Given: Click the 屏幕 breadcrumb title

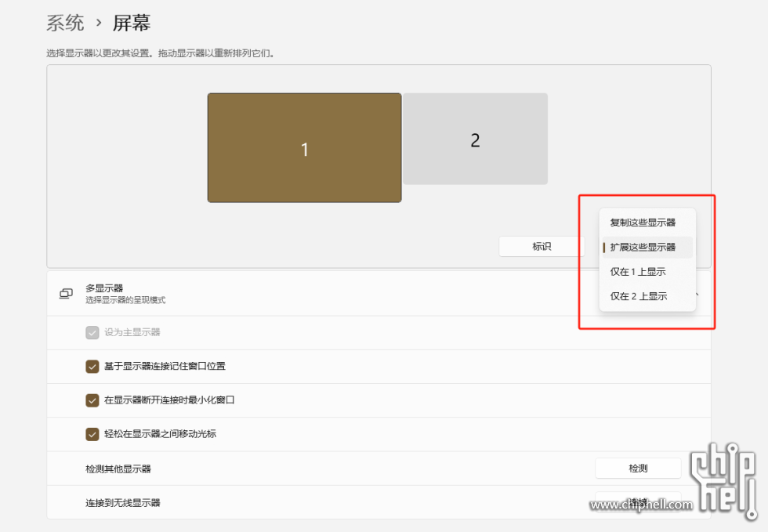Looking at the screenshot, I should pyautogui.click(x=132, y=23).
